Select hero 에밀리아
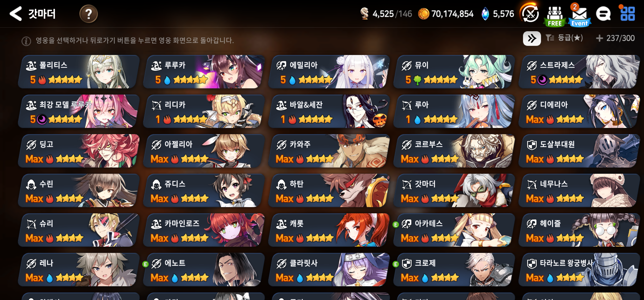The image size is (644, 300). click(329, 72)
